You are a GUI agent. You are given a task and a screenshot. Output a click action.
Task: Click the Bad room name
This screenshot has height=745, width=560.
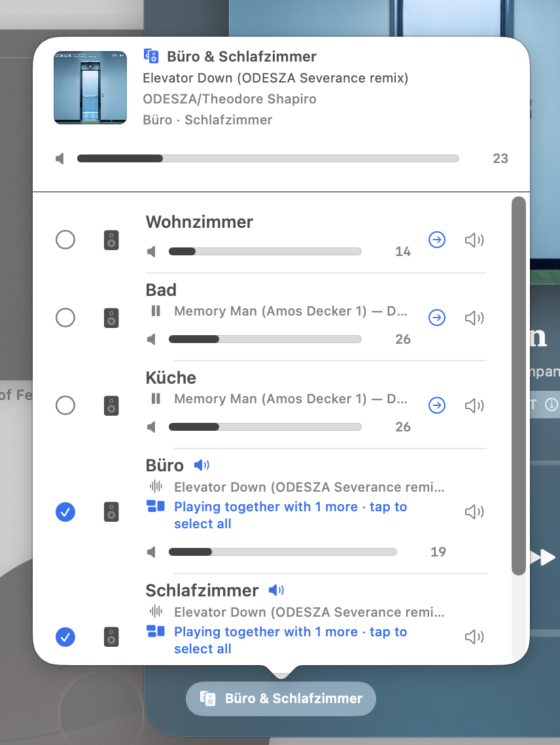point(161,290)
